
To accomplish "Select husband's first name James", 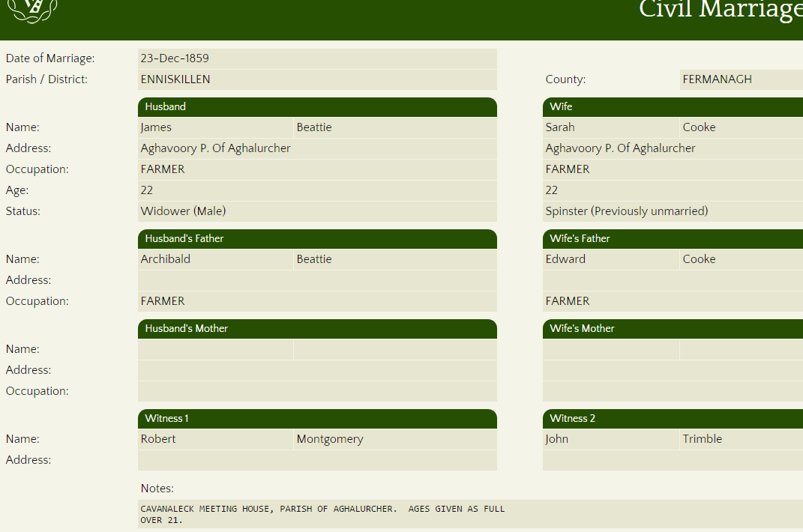I will click(215, 127).
